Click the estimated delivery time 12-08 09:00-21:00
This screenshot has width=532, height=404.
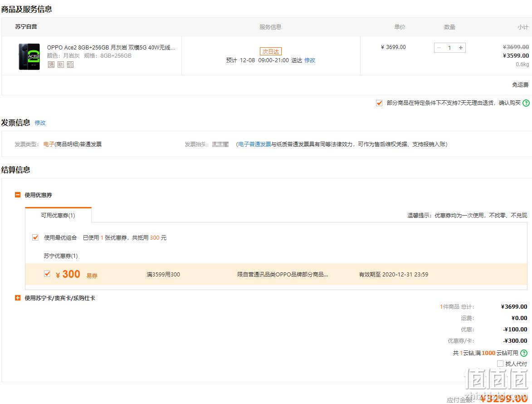(264, 60)
